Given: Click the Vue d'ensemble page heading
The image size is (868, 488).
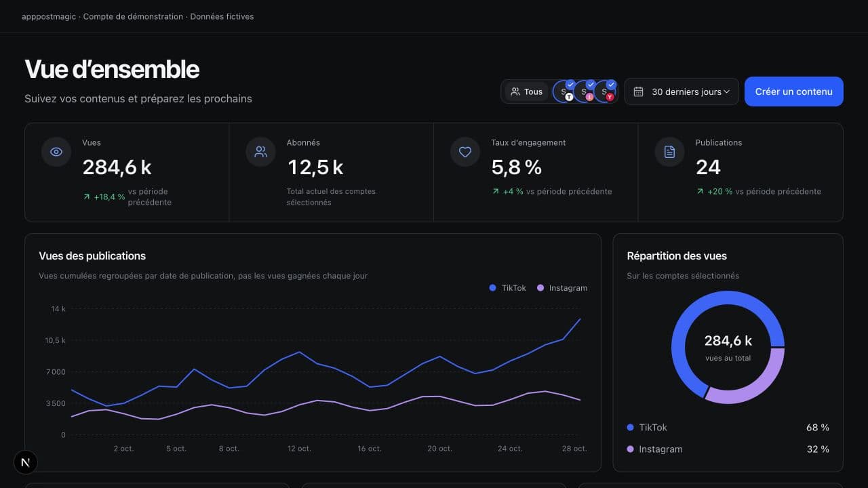Looking at the screenshot, I should [x=112, y=69].
